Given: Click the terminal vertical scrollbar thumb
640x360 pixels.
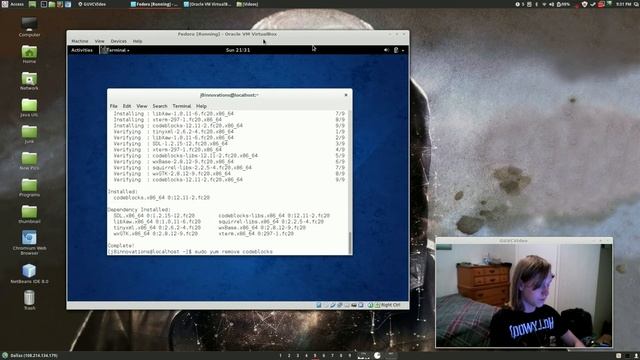Looking at the screenshot, I should pyautogui.click(x=350, y=242).
